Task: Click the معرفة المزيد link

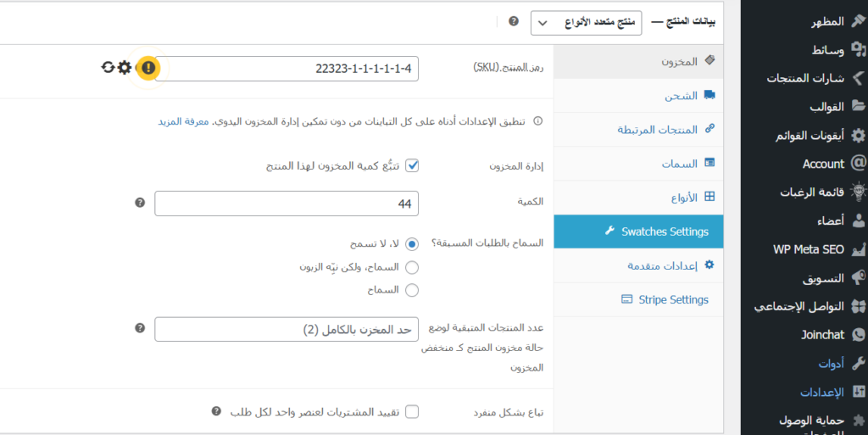Action: pos(183,122)
